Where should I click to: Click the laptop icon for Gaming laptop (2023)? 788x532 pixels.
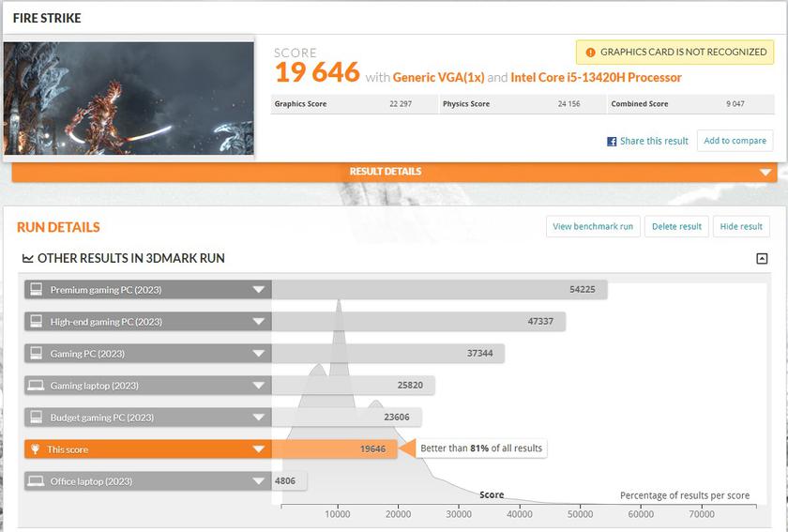click(x=37, y=386)
